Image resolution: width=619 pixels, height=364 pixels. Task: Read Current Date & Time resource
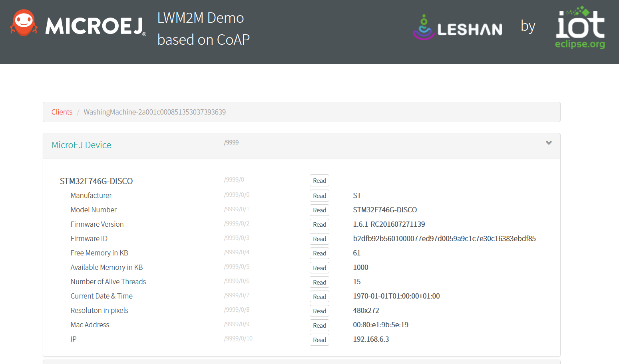tap(319, 297)
